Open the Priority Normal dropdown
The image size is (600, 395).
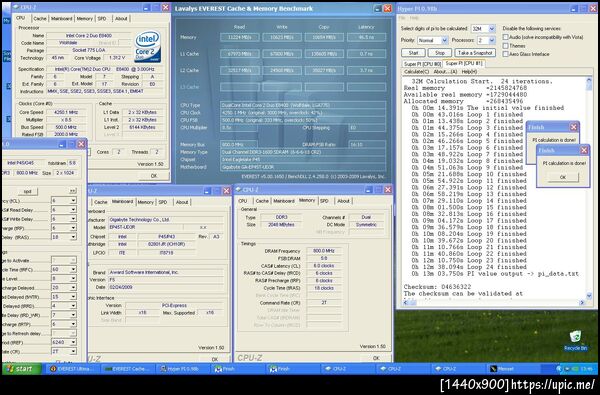click(444, 40)
